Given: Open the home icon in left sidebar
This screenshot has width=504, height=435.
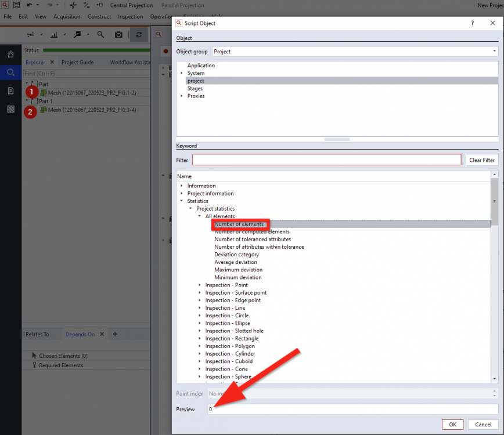Looking at the screenshot, I should coord(10,54).
